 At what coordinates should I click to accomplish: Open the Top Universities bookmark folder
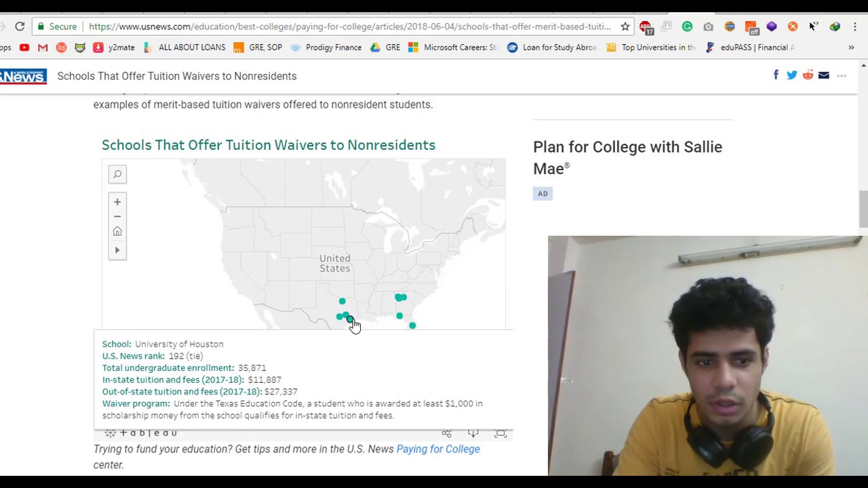click(651, 47)
